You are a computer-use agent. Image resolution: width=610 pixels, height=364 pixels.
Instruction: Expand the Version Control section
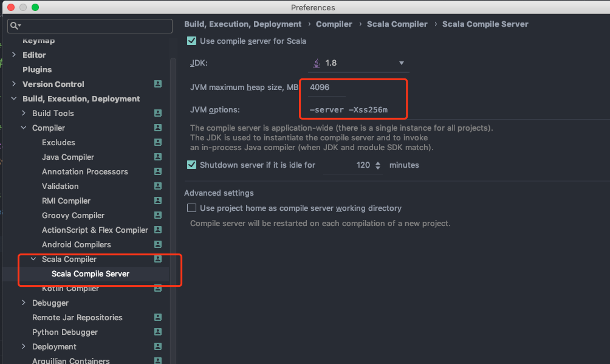point(14,84)
